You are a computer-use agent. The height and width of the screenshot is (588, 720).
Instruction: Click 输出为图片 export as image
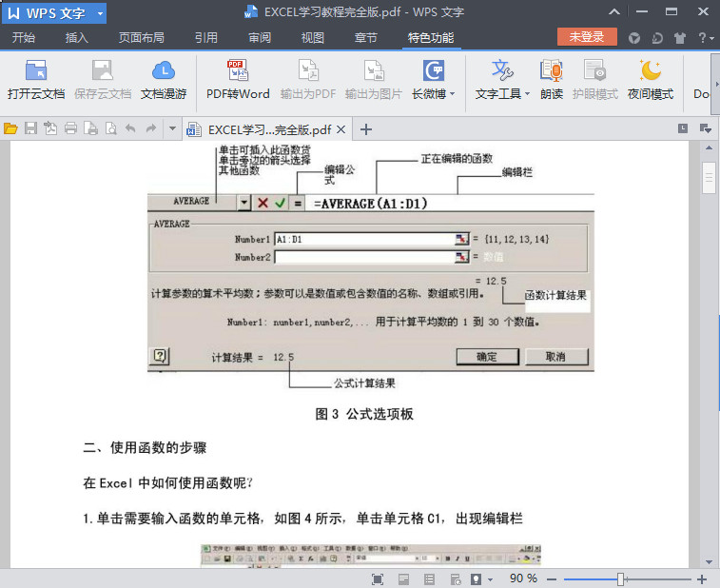click(x=374, y=80)
